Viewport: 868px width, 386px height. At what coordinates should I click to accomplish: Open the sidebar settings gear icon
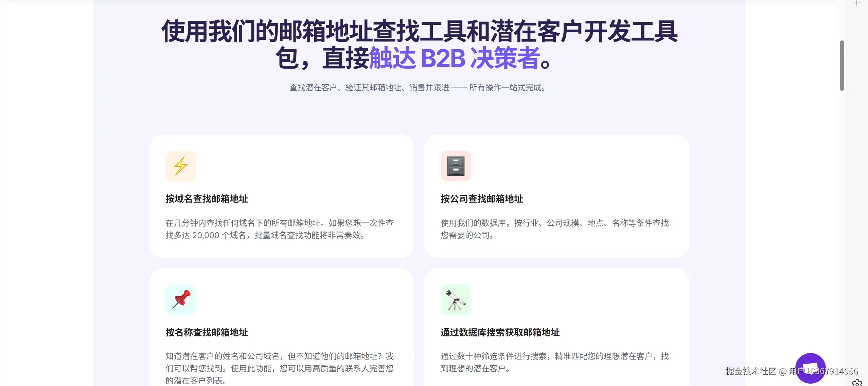click(x=857, y=383)
